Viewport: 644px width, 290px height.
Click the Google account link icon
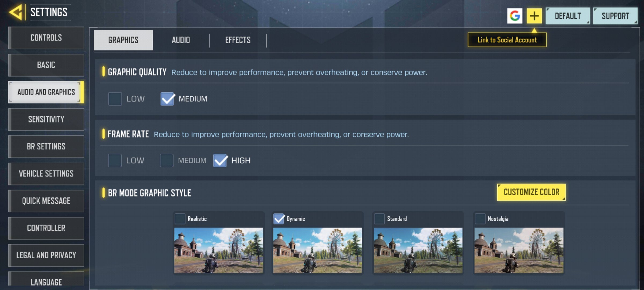[x=515, y=16]
